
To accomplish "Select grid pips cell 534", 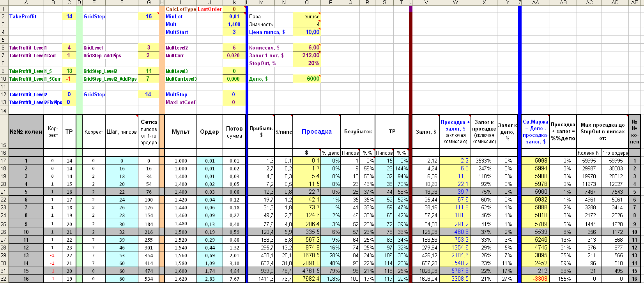I will click(x=149, y=279).
